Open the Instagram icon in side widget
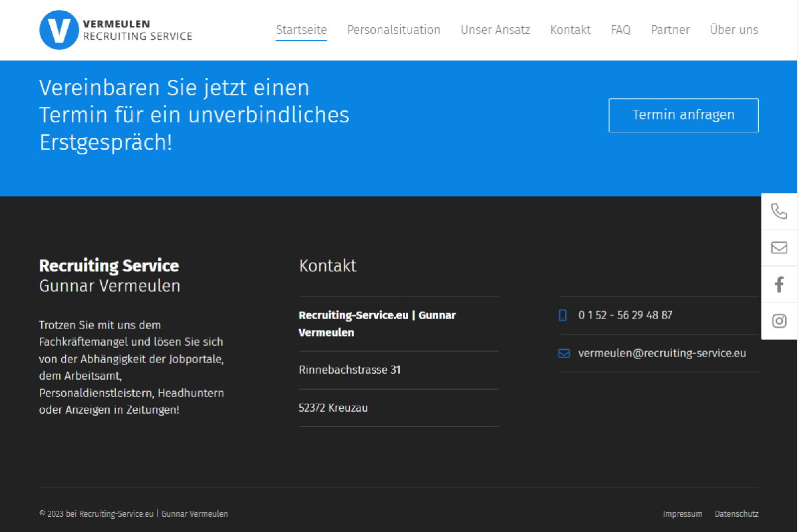Screen dimensions: 798x532 [779, 321]
